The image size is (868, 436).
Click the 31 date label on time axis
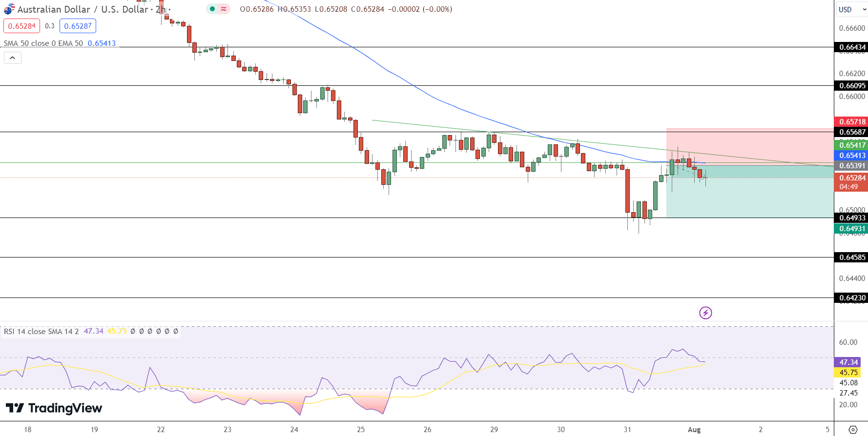coord(627,430)
